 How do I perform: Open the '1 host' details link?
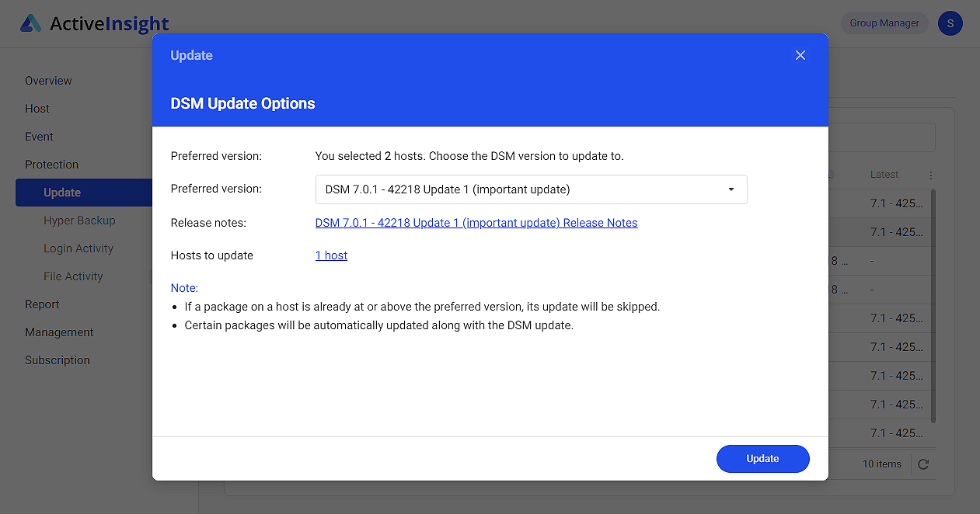[x=331, y=255]
